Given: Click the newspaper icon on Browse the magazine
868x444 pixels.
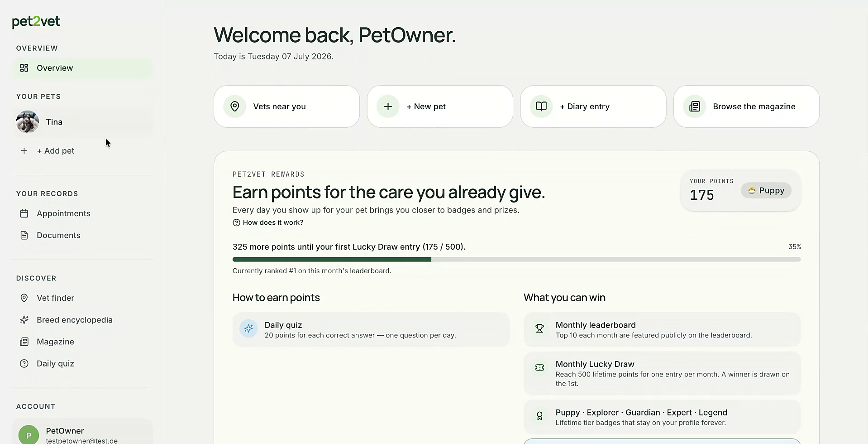Looking at the screenshot, I should click(x=695, y=106).
